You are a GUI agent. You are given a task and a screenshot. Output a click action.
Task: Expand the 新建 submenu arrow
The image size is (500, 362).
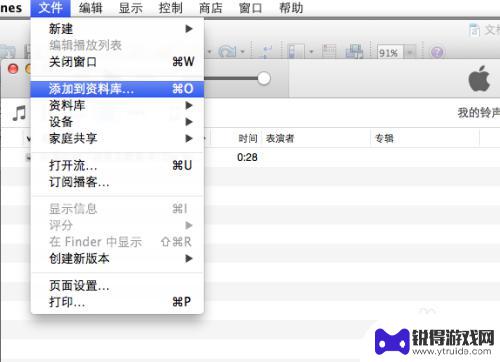point(189,29)
